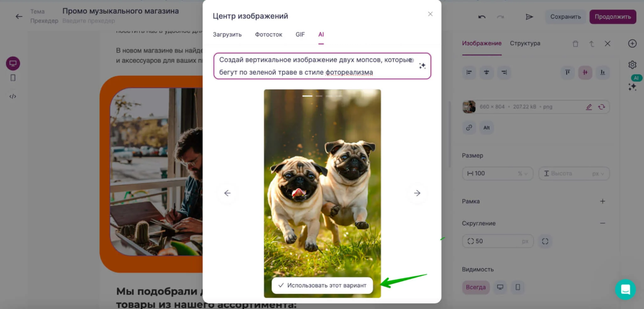Toggle individual corner rounding
This screenshot has width=644, height=309.
click(545, 241)
